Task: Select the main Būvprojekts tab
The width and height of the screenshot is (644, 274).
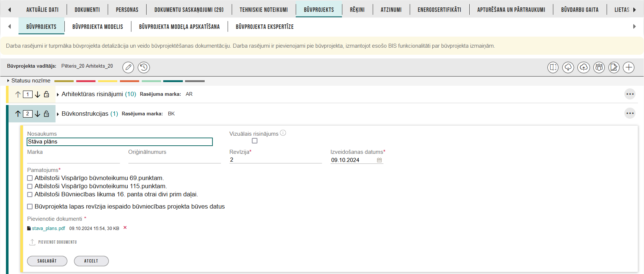Action: [319, 10]
